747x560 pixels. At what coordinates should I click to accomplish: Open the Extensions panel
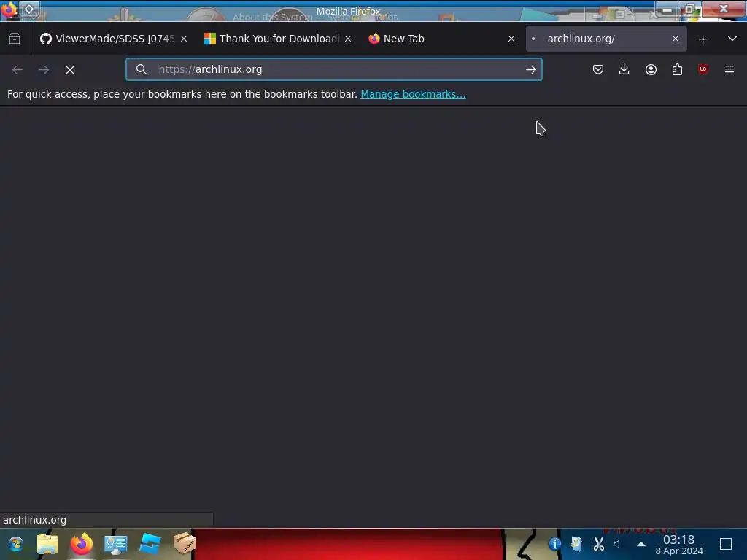coord(677,69)
